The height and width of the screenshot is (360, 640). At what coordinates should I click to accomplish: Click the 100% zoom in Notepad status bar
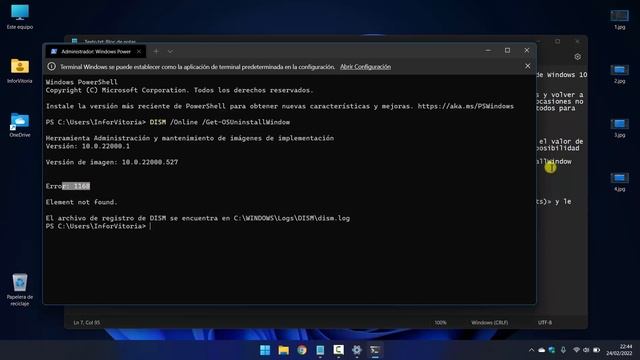[x=440, y=322]
